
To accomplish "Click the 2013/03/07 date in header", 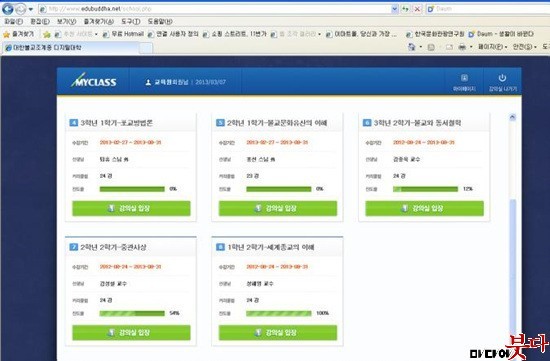I will pyautogui.click(x=210, y=82).
